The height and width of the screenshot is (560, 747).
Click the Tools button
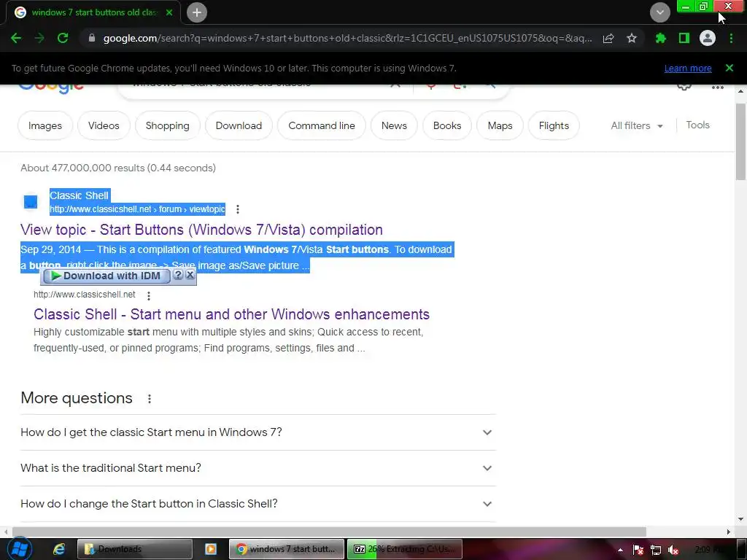[x=697, y=125]
